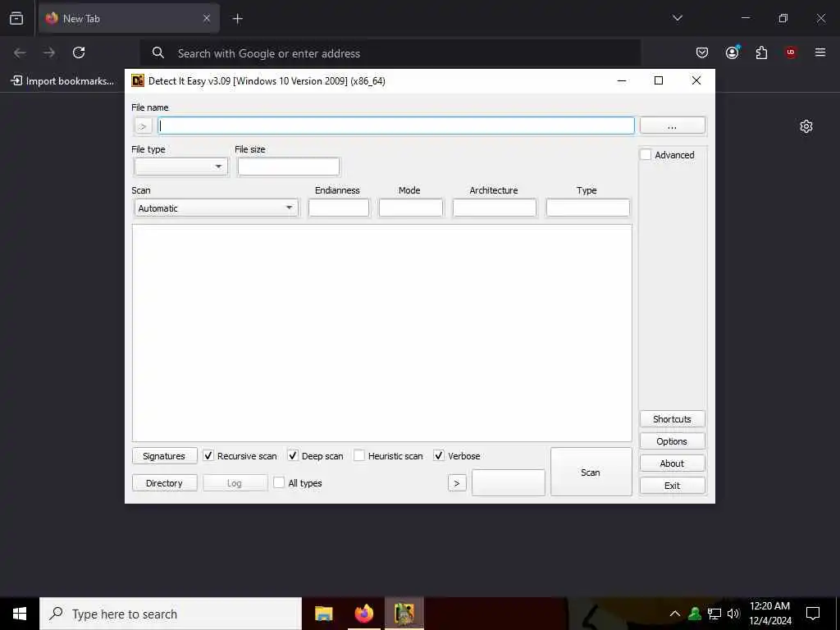The width and height of the screenshot is (840, 630).
Task: Uncheck Recursive scan
Action: [208, 456]
